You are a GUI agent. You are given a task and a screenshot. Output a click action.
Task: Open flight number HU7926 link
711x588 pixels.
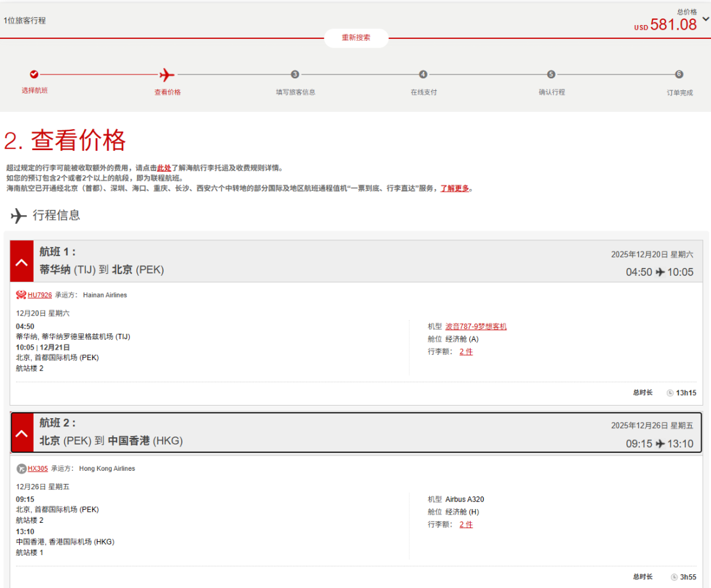coord(39,295)
